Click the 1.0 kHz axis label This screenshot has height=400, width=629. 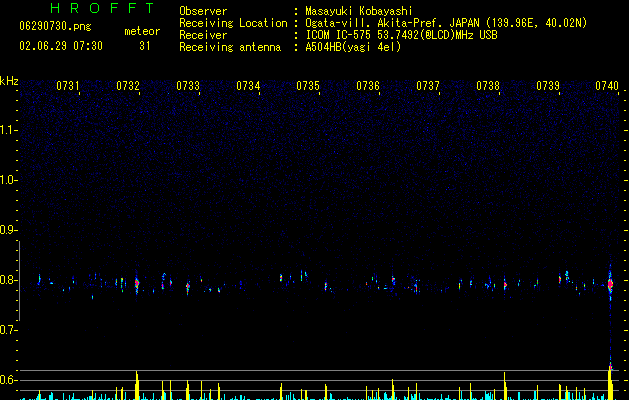8,180
